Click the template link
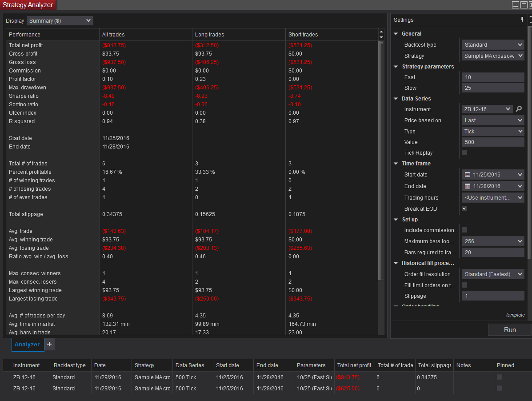The image size is (532, 401). [515, 315]
